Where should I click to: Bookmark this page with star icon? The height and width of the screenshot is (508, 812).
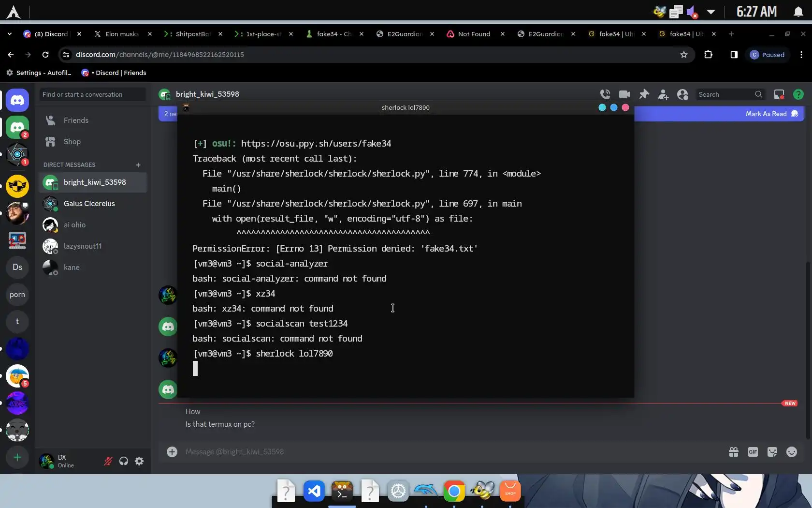click(684, 55)
